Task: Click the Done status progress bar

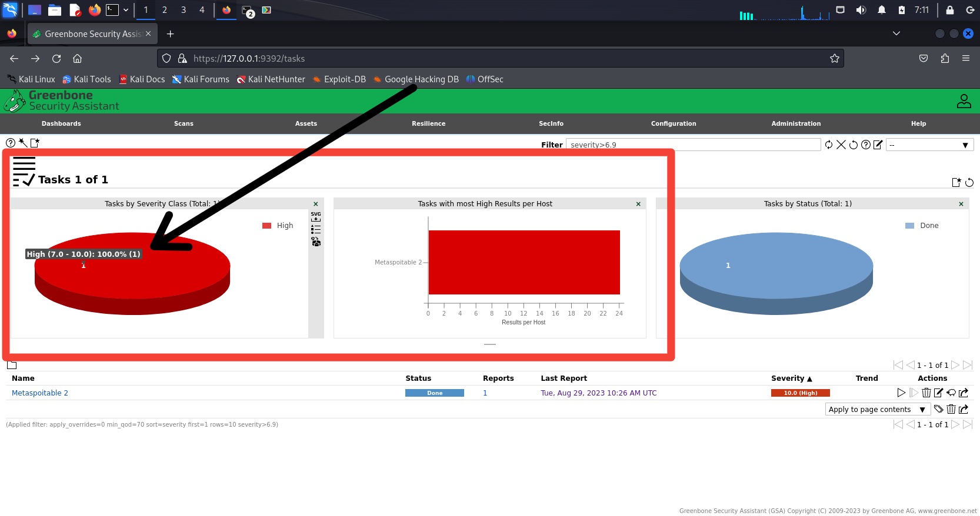Action: coord(435,393)
